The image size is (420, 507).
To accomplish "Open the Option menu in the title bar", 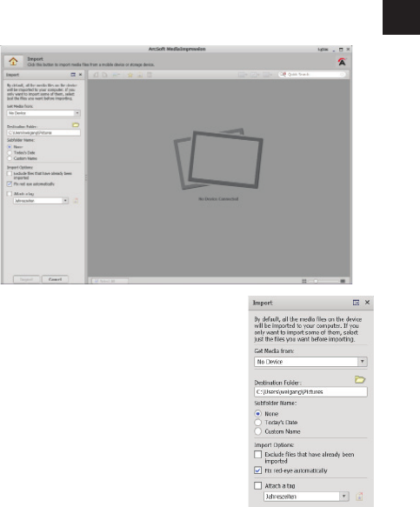I will pos(323,50).
